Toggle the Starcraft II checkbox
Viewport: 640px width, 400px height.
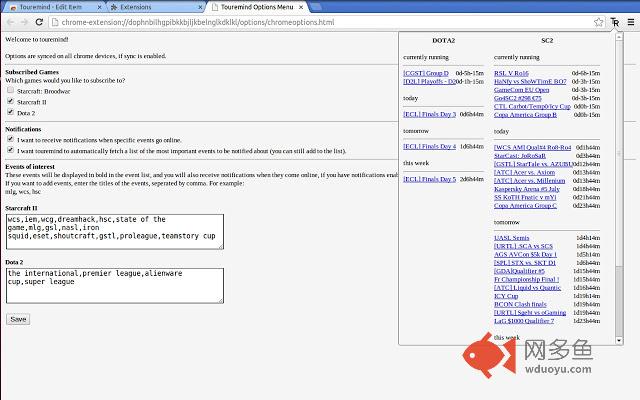pos(11,101)
